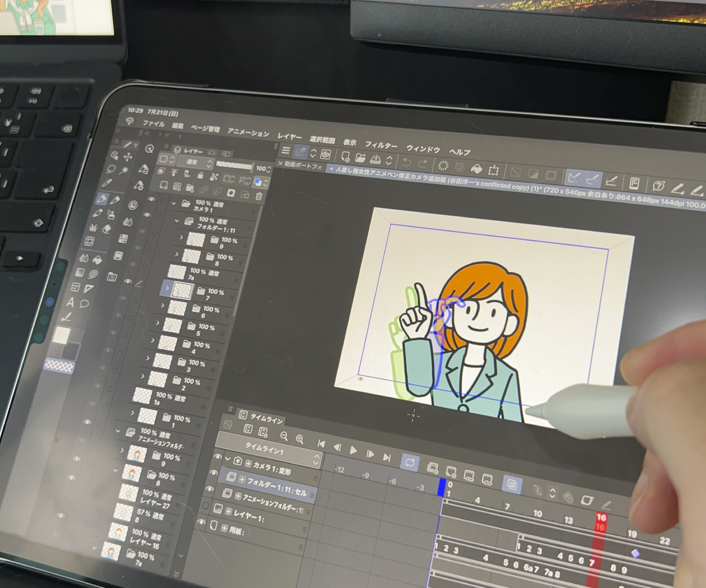This screenshot has width=706, height=588.
Task: Select the Fill bucket tool
Action: (x=98, y=260)
